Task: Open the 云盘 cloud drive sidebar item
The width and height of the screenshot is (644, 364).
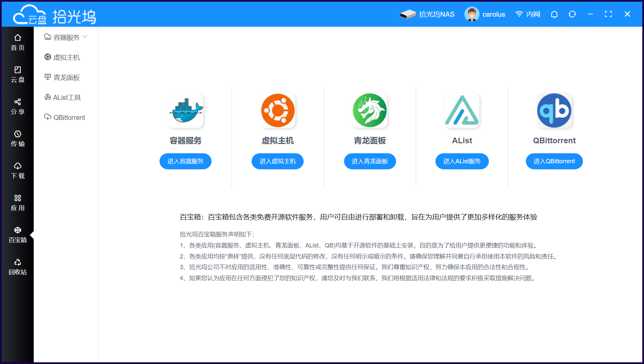Action: pyautogui.click(x=18, y=74)
